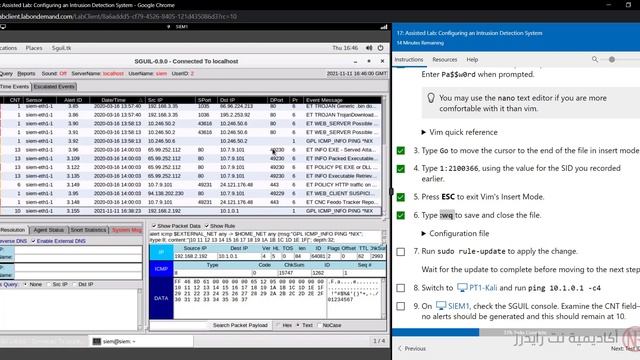
Task: Click the packet DATA pane scrollbar
Action: (x=383, y=299)
